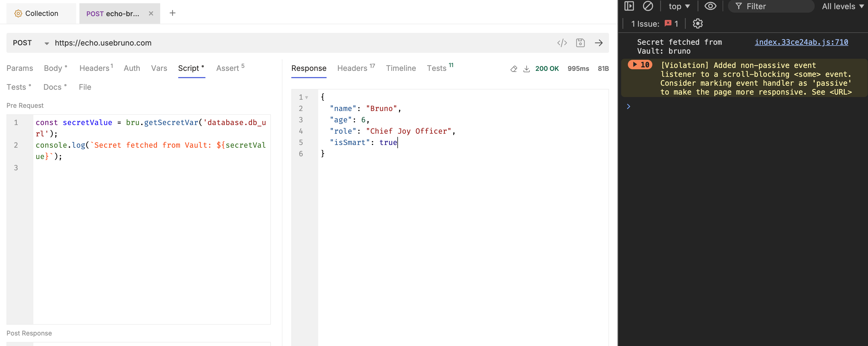This screenshot has height=346, width=868.
Task: Open the generate code icon
Action: [562, 43]
